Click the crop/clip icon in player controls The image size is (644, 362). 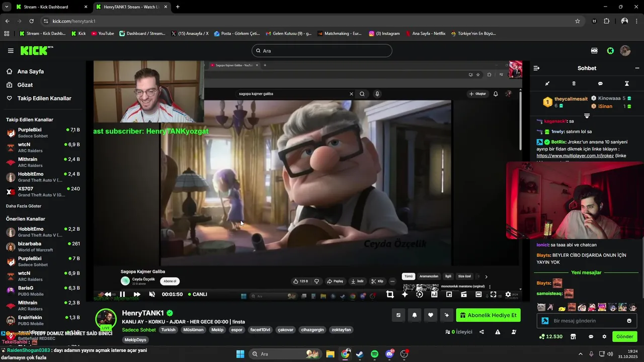[x=390, y=294]
